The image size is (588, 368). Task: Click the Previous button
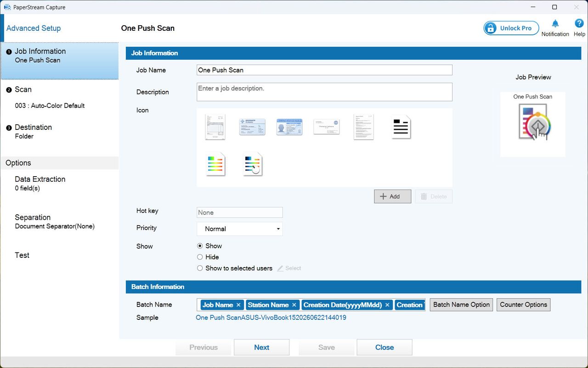point(204,347)
